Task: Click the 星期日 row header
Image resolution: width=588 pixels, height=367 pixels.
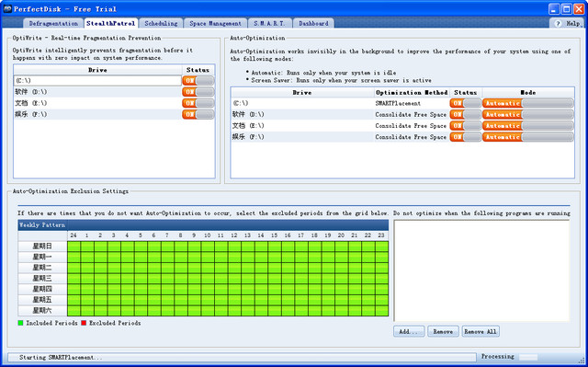Action: click(x=42, y=247)
